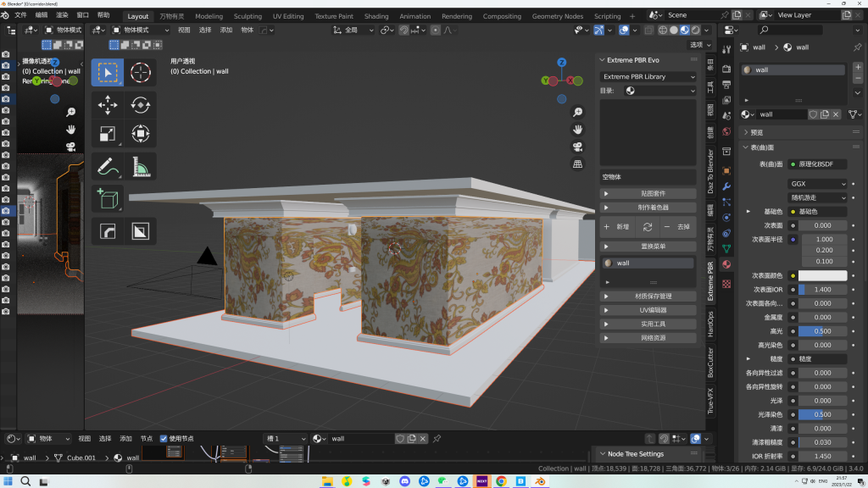Collapse the Extreme PBR Evo panel
This screenshot has width=868, height=488.
pyautogui.click(x=603, y=60)
